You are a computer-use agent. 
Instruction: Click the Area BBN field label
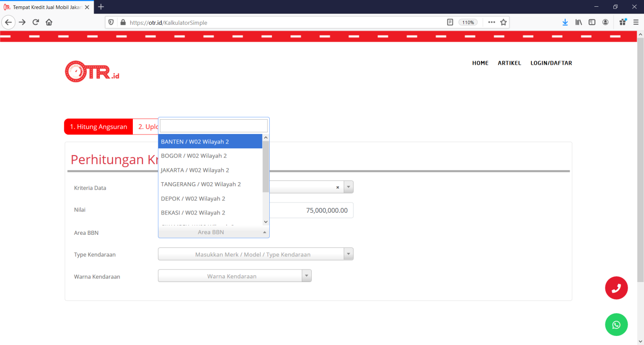click(x=86, y=233)
